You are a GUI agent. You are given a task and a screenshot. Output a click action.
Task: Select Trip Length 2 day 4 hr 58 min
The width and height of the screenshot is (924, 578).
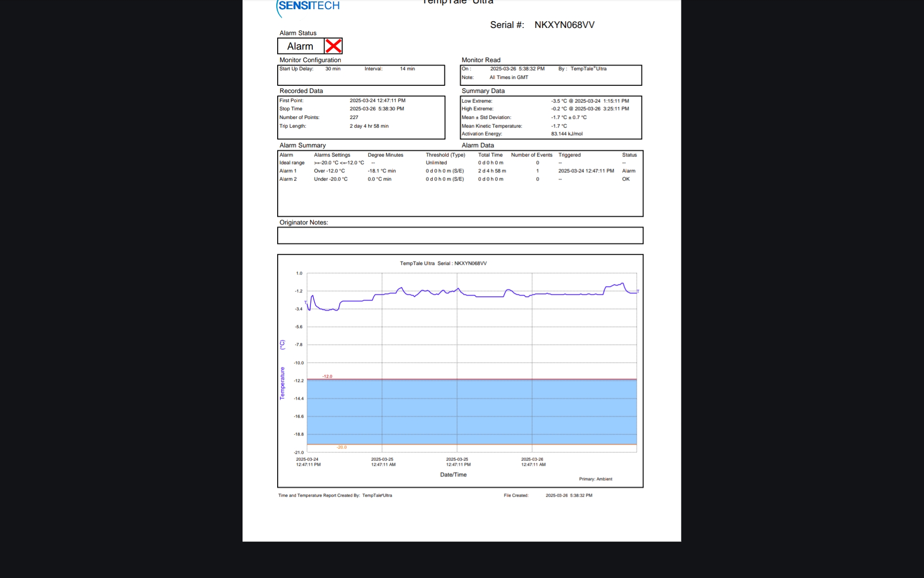click(369, 126)
